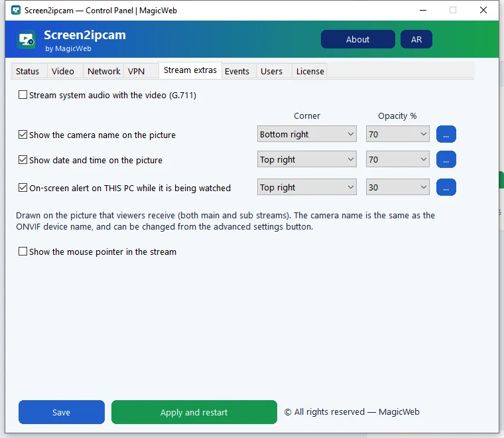Open camera name overlay advanced settings button
This screenshot has height=438, width=504.
click(x=446, y=134)
